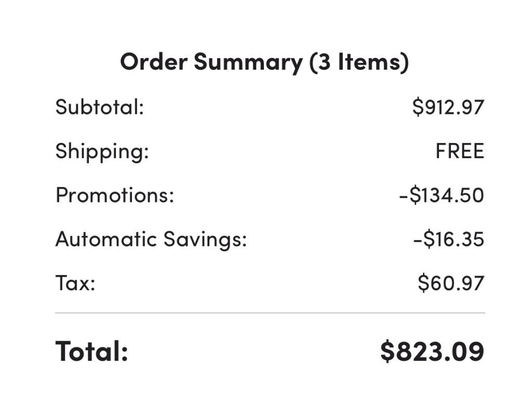
Task: Click the $60.97 tax amount
Action: [450, 283]
